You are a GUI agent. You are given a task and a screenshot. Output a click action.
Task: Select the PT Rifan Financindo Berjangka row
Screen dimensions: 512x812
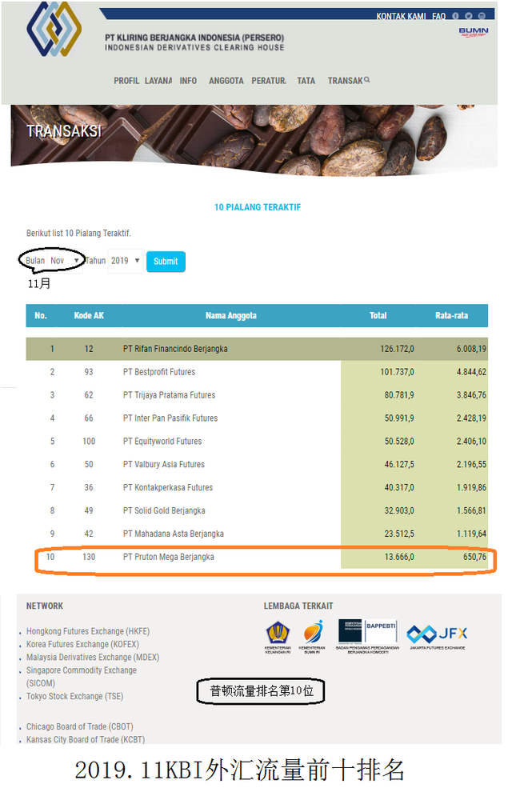(257, 349)
